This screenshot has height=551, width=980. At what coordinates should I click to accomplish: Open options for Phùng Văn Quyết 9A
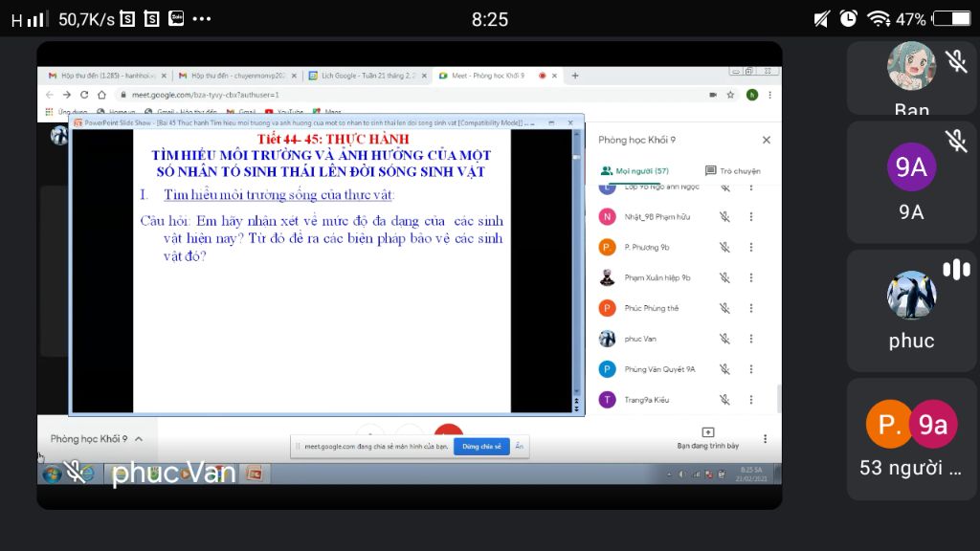pos(751,369)
